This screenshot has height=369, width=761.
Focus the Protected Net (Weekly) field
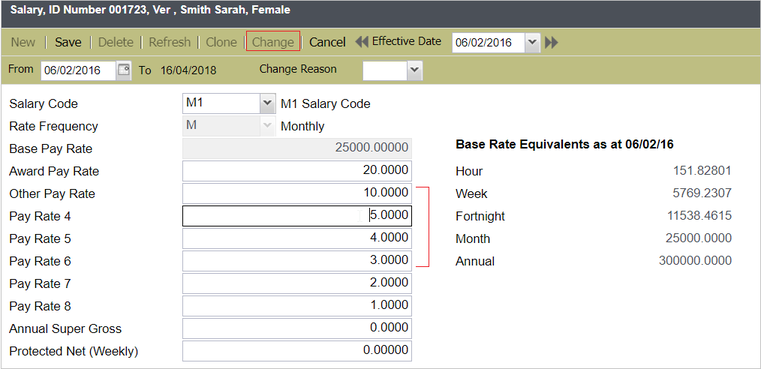tap(297, 351)
